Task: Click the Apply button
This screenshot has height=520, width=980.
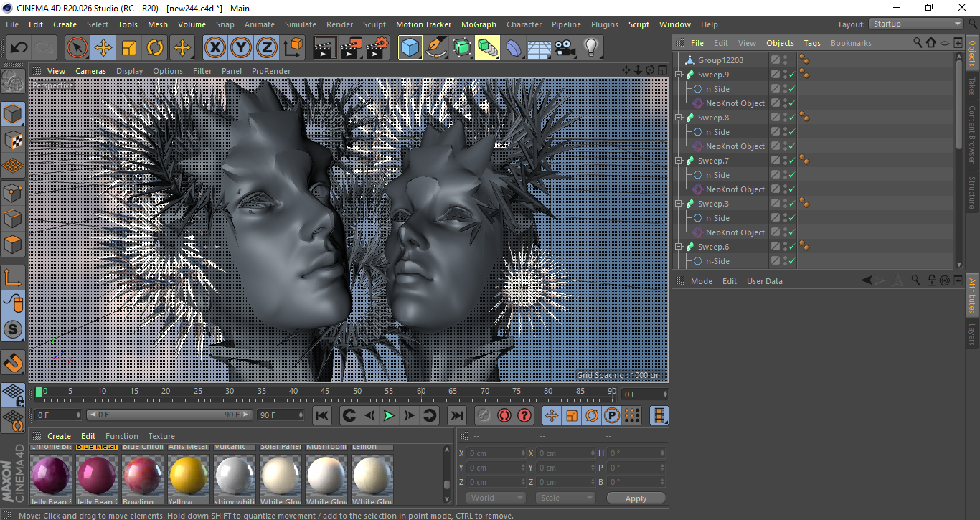Action: click(x=636, y=498)
